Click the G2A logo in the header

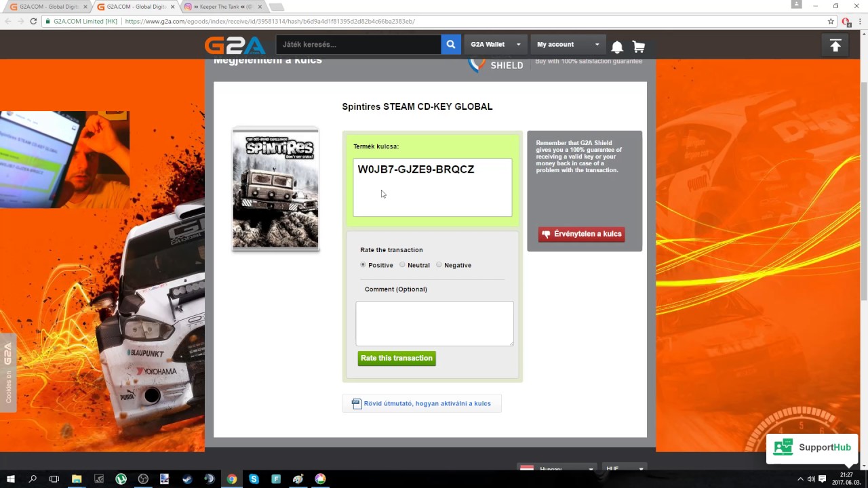[x=235, y=45]
